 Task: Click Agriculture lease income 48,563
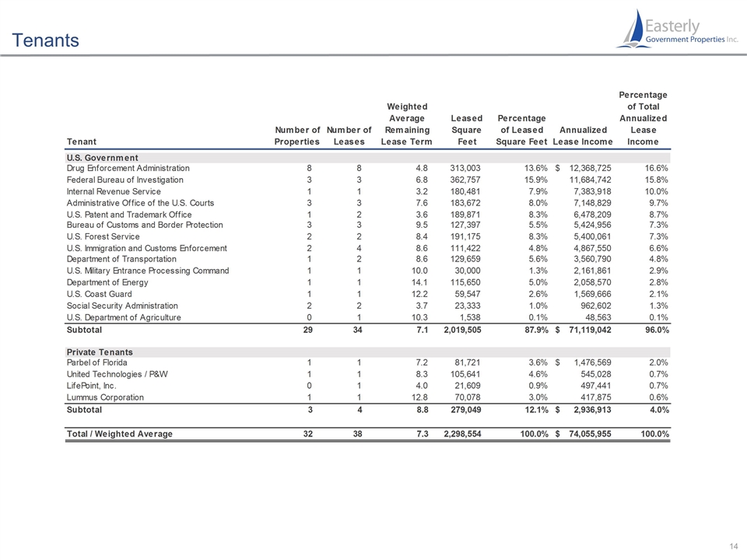point(598,317)
